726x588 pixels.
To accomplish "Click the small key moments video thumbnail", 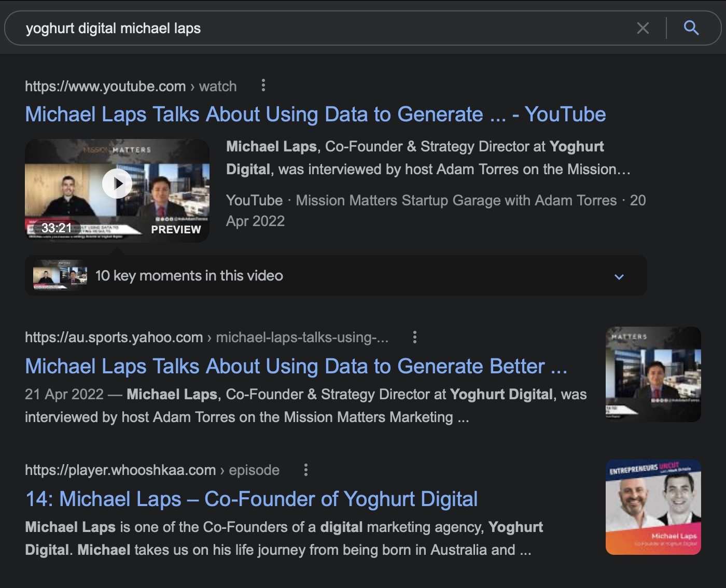I will [x=60, y=275].
